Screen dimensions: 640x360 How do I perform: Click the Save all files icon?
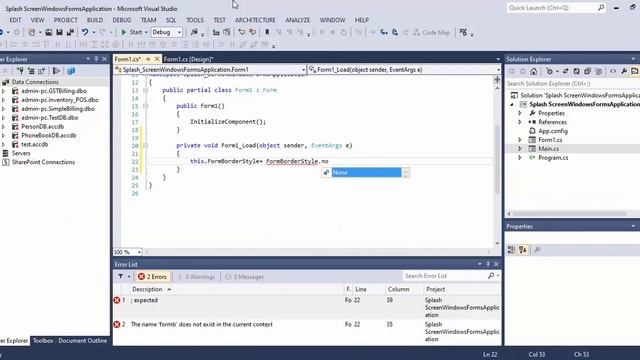(x=70, y=32)
